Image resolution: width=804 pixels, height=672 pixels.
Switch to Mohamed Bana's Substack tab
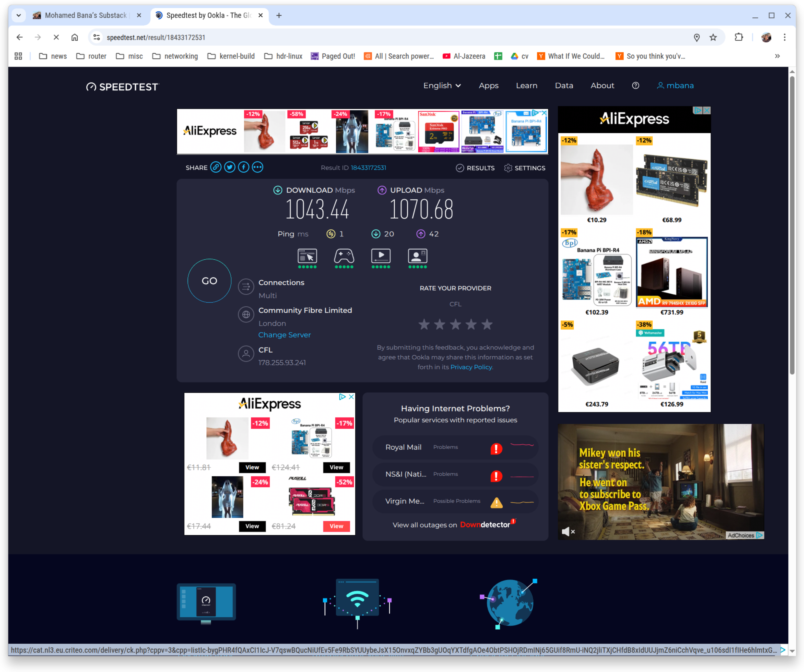tap(85, 15)
